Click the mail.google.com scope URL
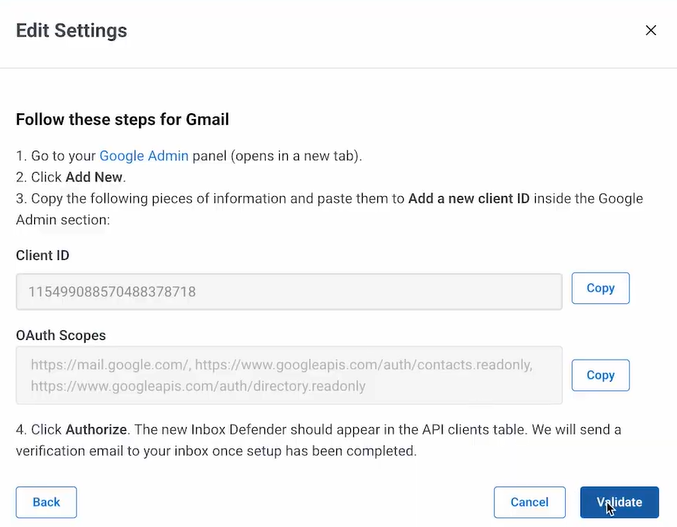Screen dimensions: 677x527 point(110,365)
